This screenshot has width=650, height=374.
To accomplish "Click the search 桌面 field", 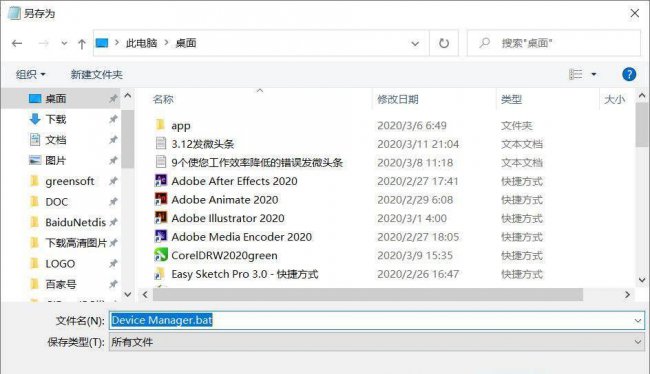I will click(x=554, y=43).
